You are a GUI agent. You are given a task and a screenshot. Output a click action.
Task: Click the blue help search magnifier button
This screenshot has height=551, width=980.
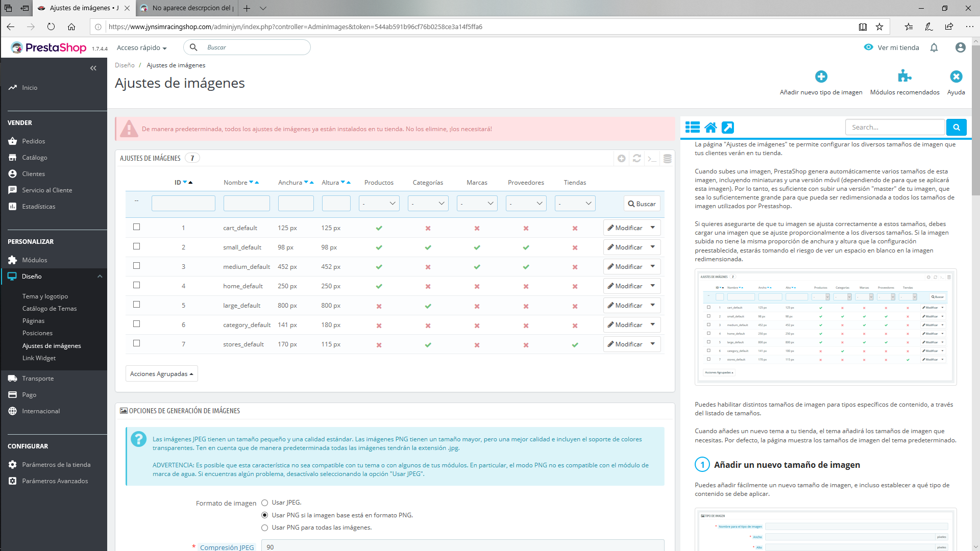(x=956, y=128)
